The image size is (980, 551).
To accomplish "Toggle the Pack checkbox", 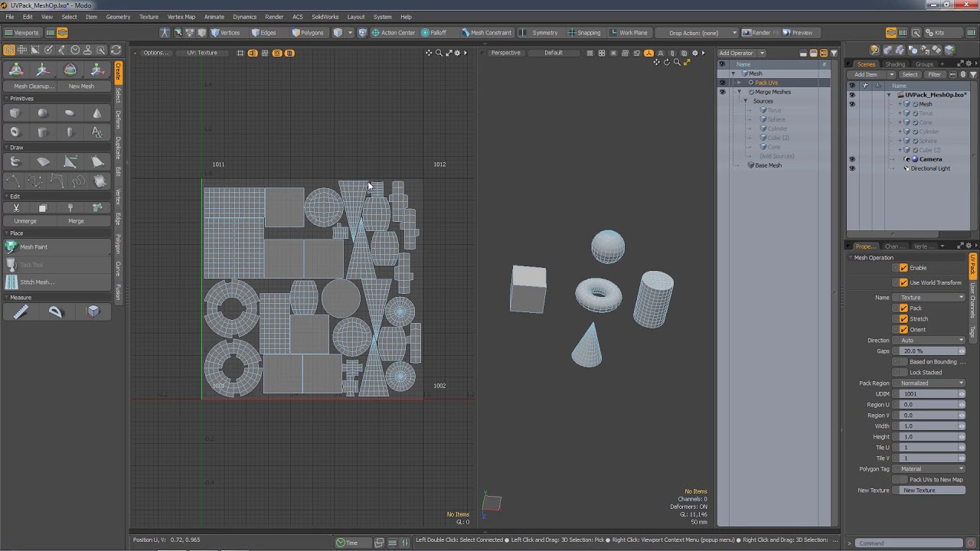I will pos(903,308).
